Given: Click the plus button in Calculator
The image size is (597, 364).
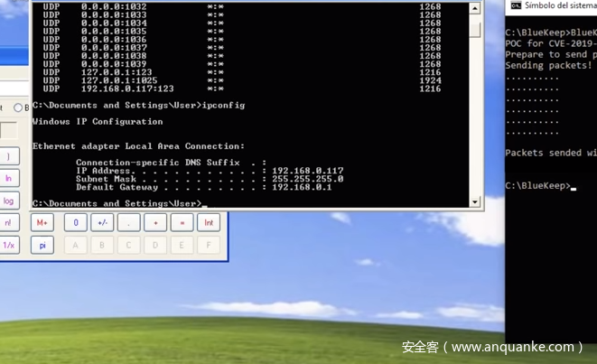Looking at the screenshot, I should (x=155, y=223).
